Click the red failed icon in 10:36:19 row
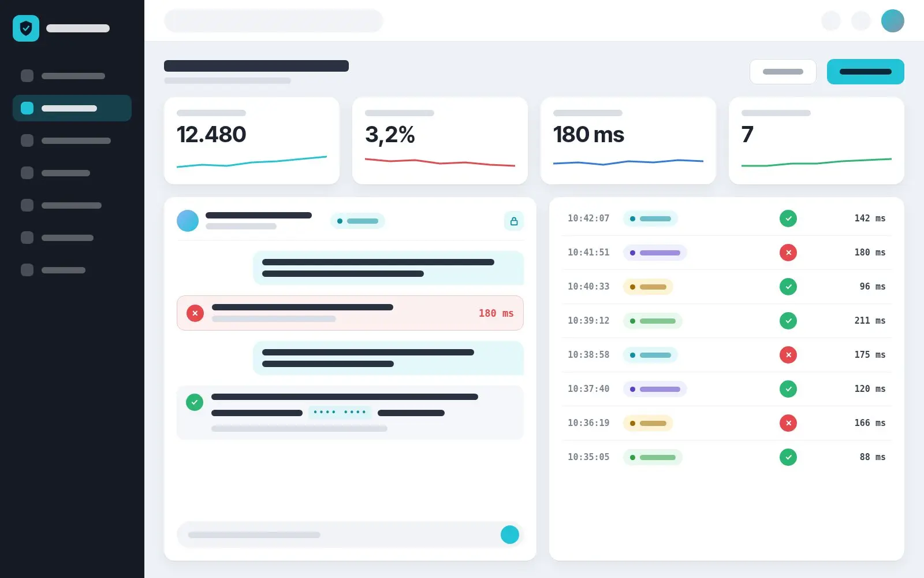Screen dimensions: 924x578 point(788,423)
